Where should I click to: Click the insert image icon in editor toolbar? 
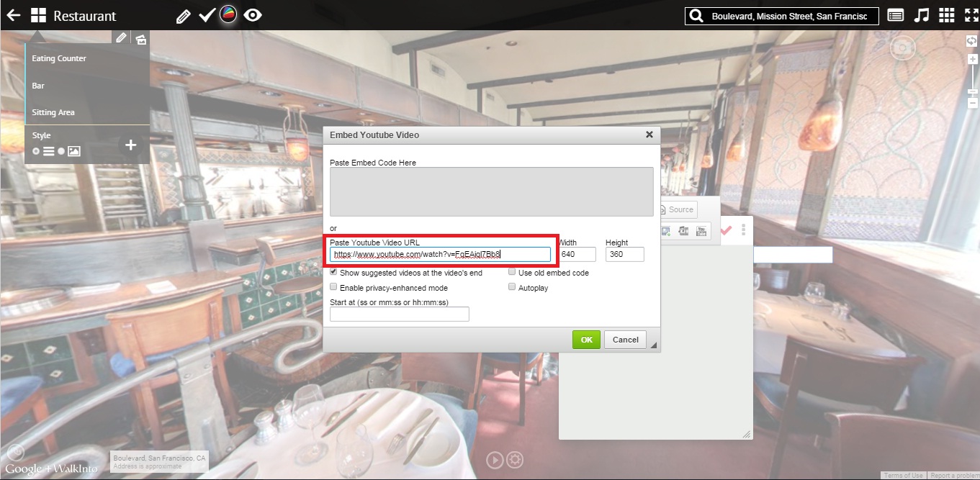[665, 231]
